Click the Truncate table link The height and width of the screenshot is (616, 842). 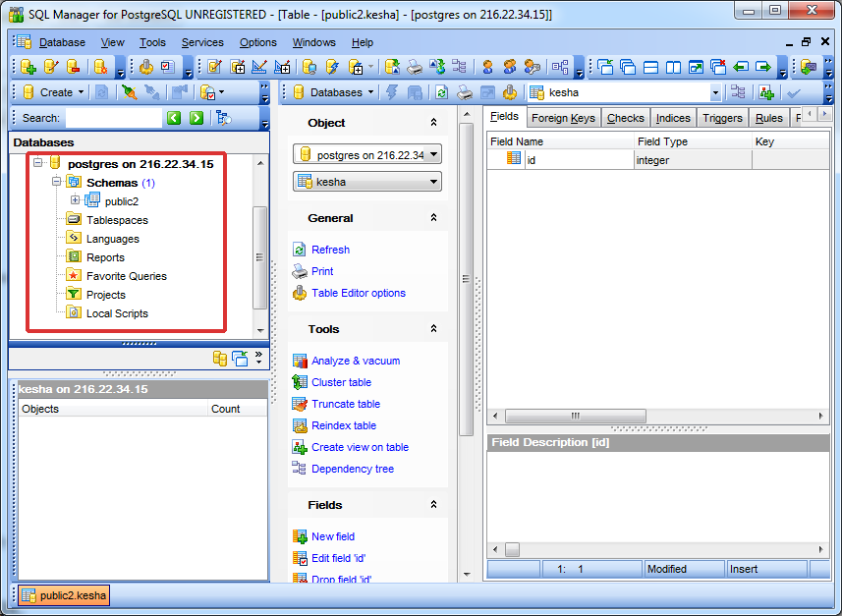pyautogui.click(x=346, y=404)
